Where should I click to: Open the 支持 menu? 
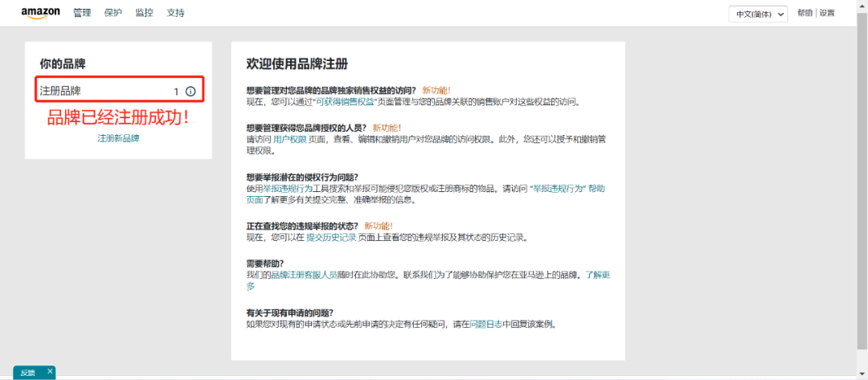tap(175, 13)
